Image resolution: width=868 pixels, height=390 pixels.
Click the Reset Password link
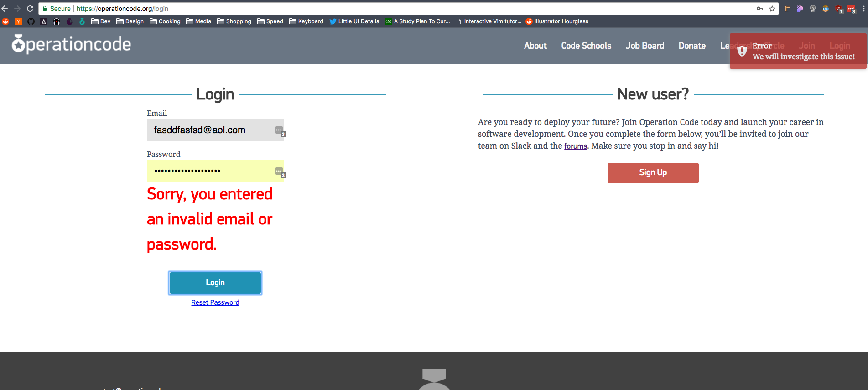point(215,302)
